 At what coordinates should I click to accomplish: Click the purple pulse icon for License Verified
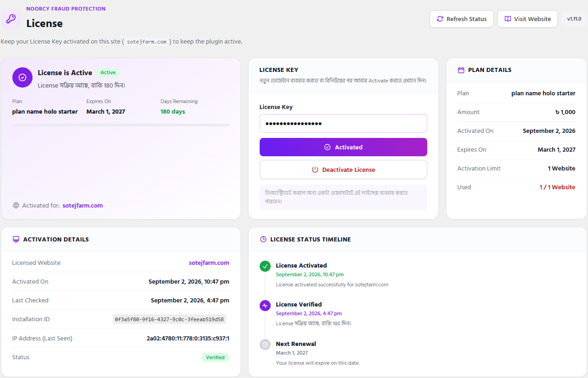point(265,306)
